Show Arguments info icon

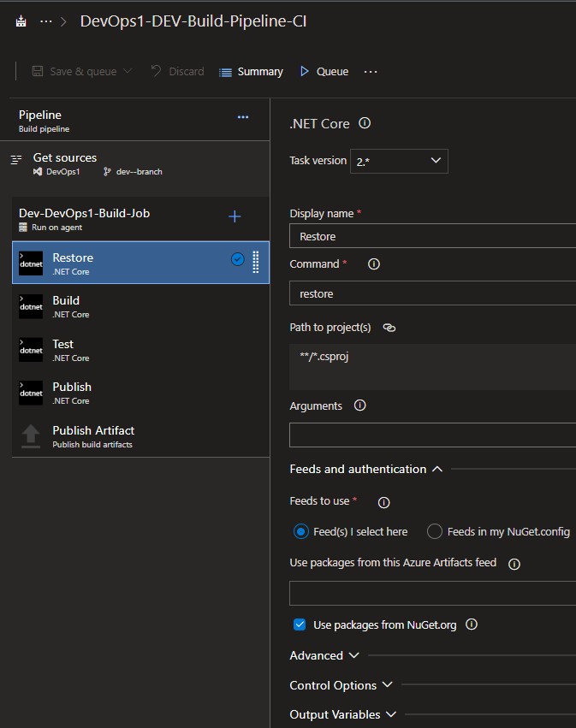[x=360, y=405]
